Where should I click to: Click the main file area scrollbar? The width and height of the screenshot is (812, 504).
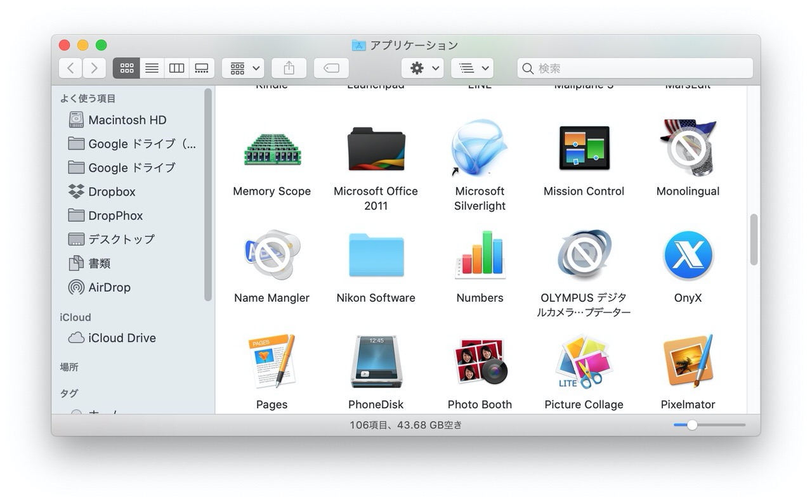coord(754,240)
